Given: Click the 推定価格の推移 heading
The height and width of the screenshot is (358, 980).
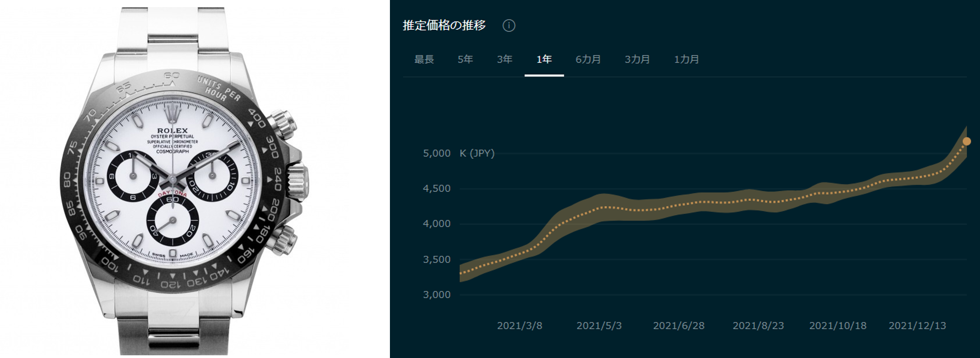Looking at the screenshot, I should (x=444, y=25).
